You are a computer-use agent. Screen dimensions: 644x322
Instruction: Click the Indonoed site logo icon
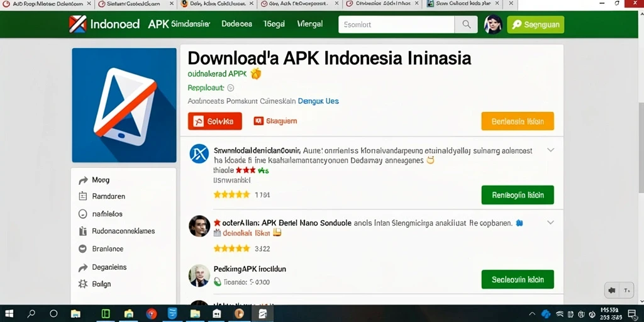[78, 25]
